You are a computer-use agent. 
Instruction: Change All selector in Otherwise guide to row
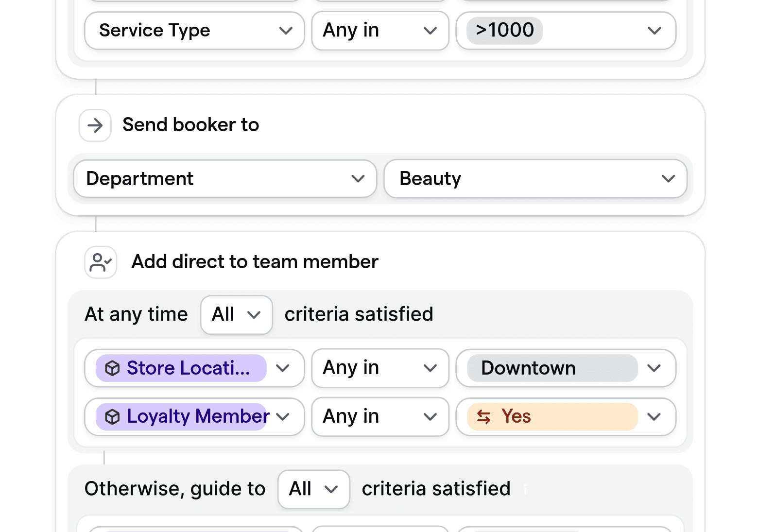313,489
